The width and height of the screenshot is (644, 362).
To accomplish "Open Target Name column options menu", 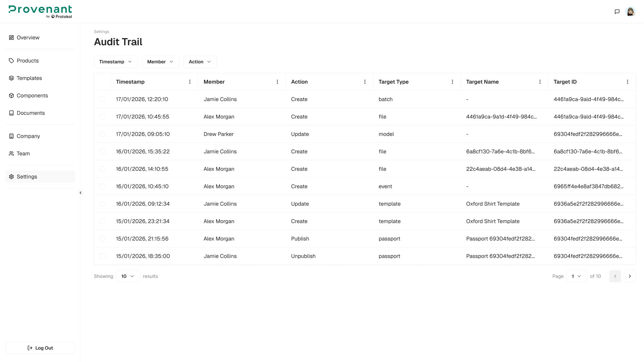I will 540,82.
